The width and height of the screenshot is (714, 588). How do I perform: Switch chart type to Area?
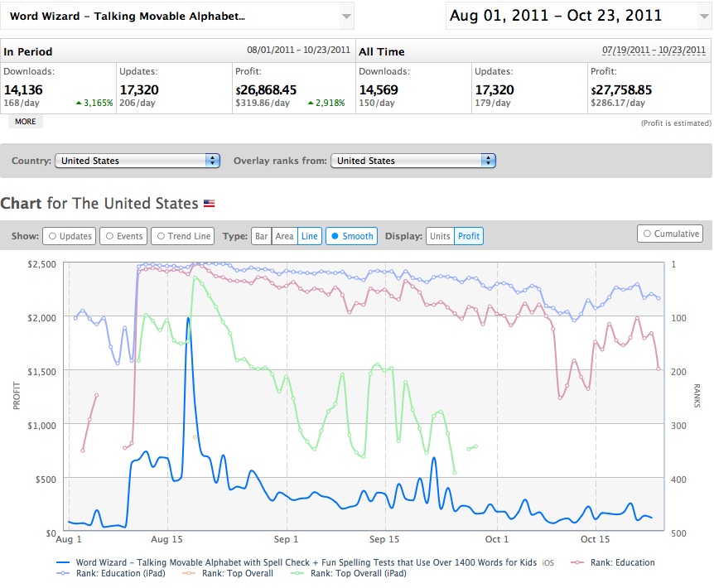pyautogui.click(x=285, y=236)
